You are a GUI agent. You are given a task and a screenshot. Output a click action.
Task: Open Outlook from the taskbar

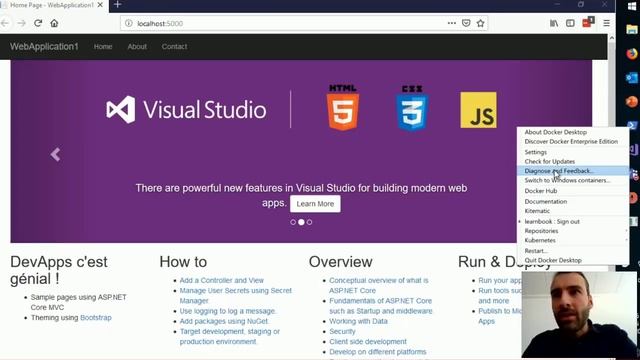point(632,78)
